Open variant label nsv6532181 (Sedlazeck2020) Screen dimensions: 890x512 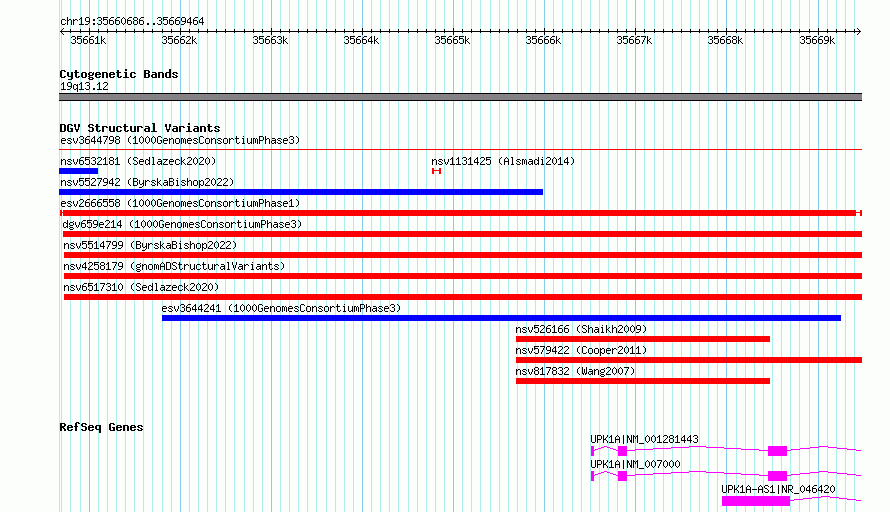(x=138, y=161)
